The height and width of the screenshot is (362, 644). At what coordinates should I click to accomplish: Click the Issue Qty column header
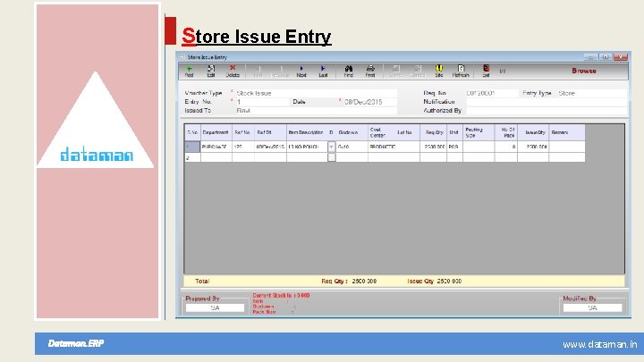[533, 132]
